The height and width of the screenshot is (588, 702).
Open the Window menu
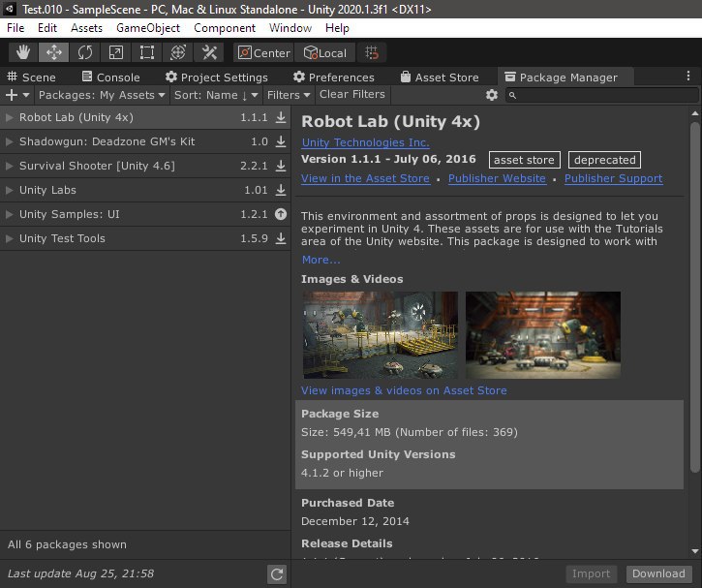click(290, 28)
